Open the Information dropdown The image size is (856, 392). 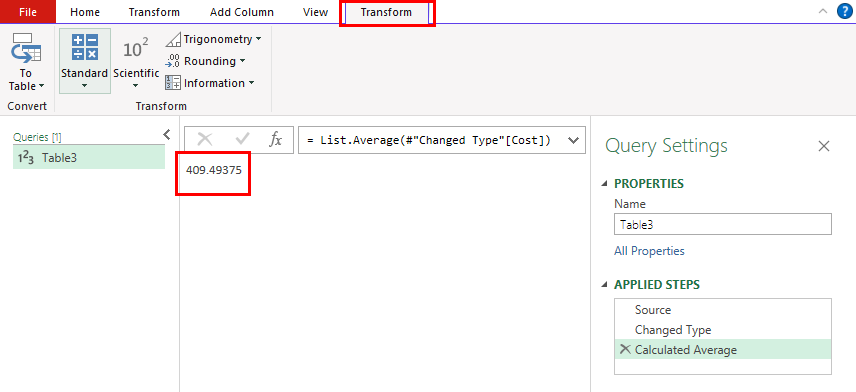click(210, 83)
